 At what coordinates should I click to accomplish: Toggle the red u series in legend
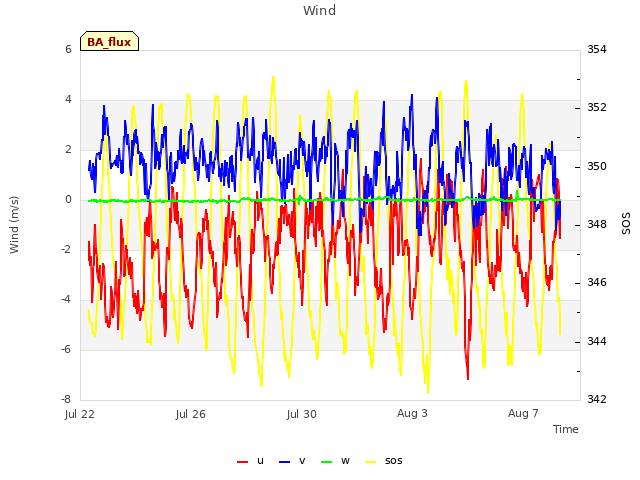coord(251,461)
